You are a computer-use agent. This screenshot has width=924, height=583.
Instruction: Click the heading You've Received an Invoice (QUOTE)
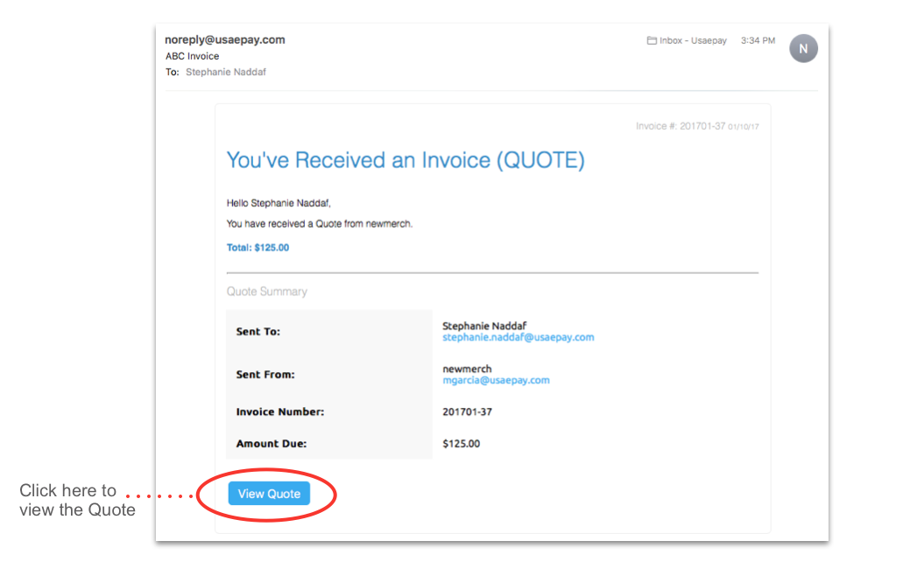[x=406, y=160]
